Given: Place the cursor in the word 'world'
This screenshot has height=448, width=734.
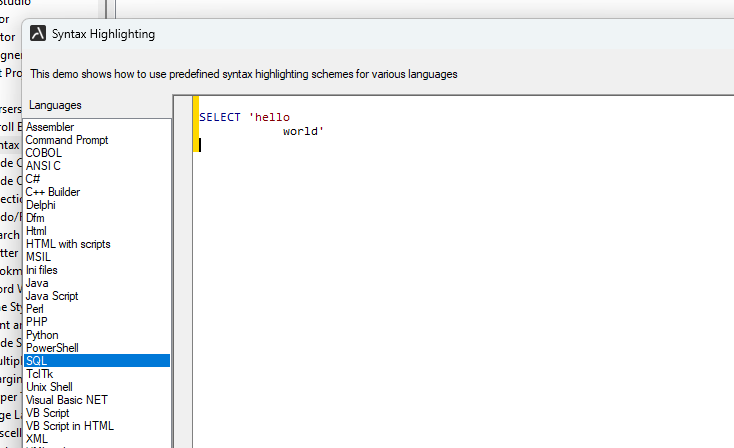Looking at the screenshot, I should click(x=301, y=131).
